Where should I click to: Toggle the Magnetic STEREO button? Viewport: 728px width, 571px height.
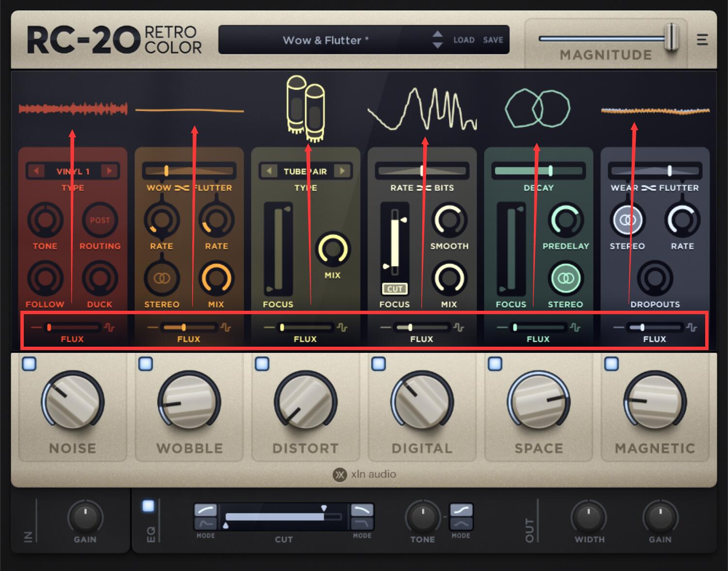[x=628, y=220]
